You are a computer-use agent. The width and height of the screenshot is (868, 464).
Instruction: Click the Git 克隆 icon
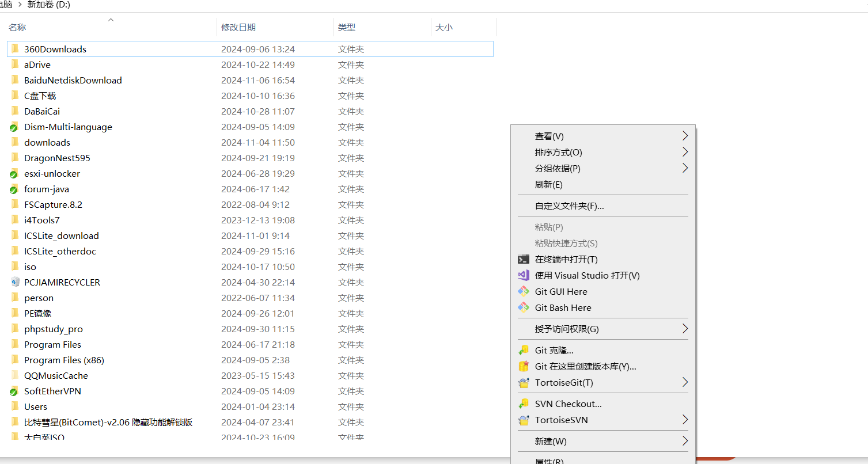[524, 350]
